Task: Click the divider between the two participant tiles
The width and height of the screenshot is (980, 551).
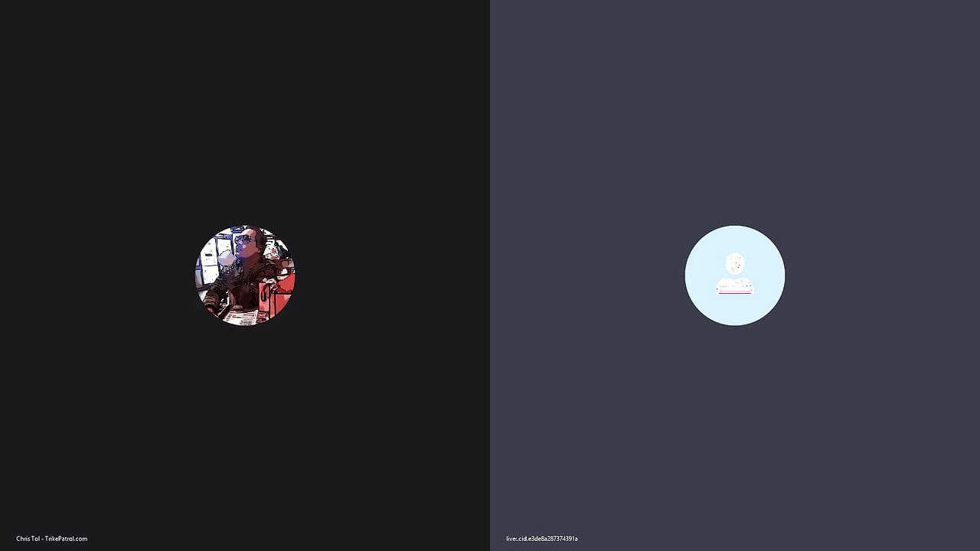Action: (490, 275)
